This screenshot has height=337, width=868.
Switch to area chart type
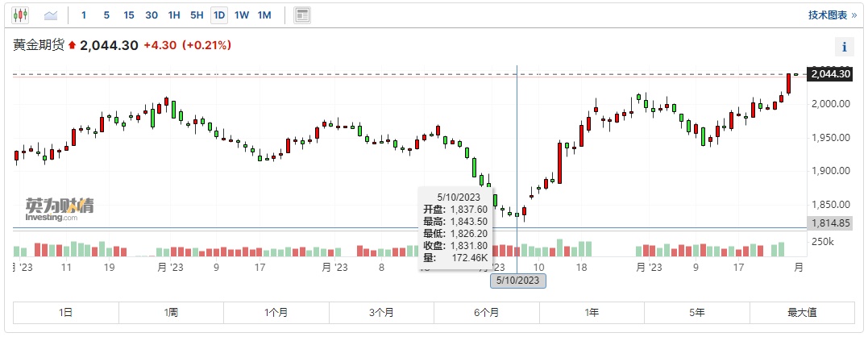(51, 15)
